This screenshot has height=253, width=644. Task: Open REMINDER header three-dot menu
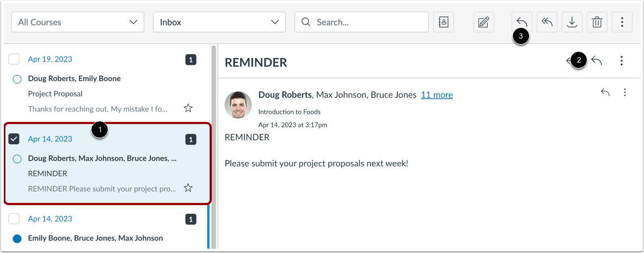click(622, 61)
